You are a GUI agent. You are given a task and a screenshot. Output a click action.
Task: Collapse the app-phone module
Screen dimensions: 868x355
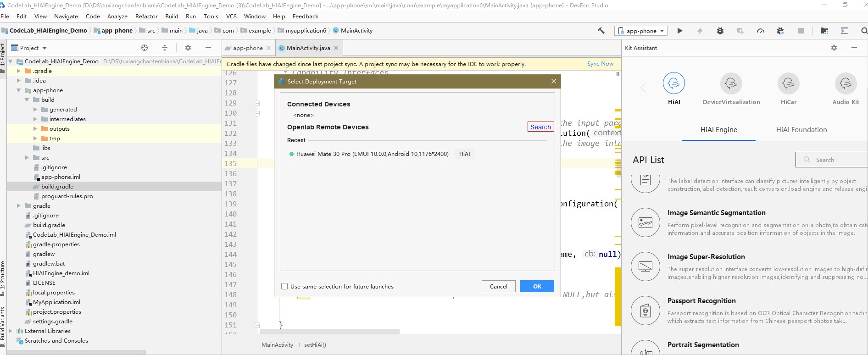tap(18, 90)
